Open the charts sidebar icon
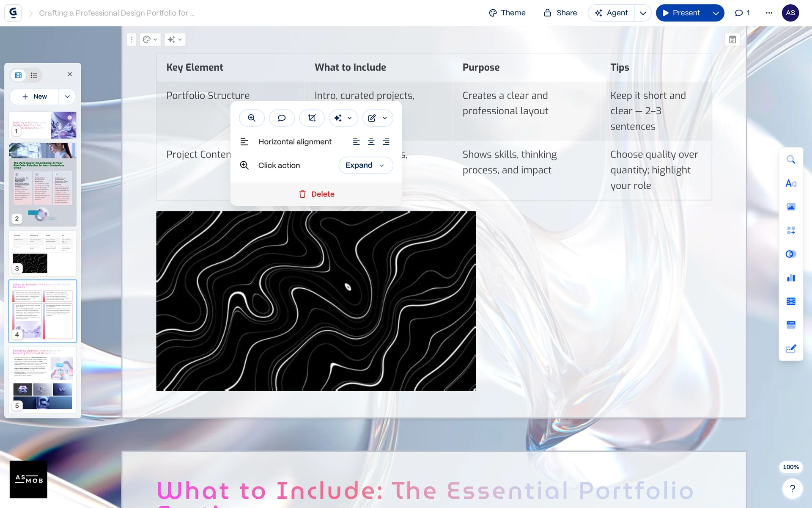Image resolution: width=812 pixels, height=508 pixels. (790, 278)
